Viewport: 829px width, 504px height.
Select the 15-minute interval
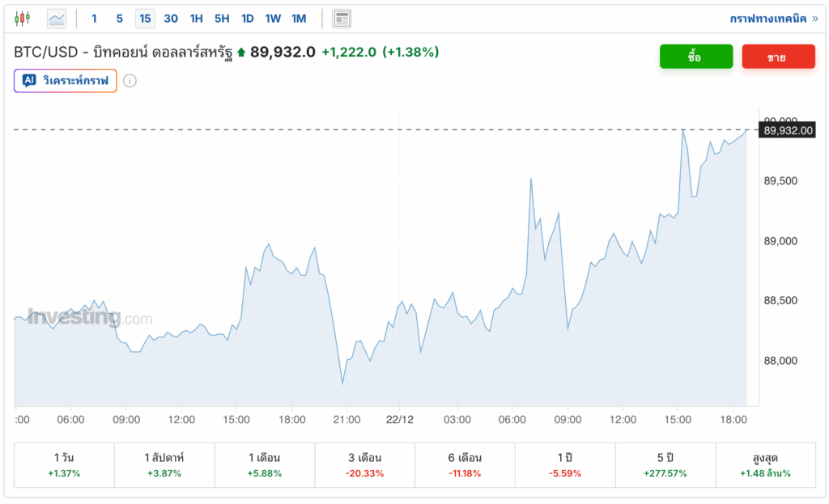tap(145, 18)
